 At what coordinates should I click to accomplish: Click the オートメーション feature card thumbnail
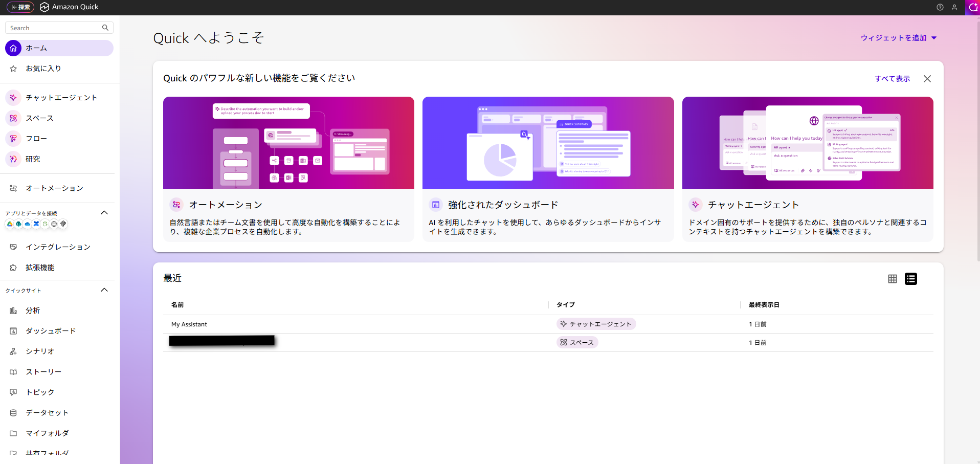[x=288, y=143]
